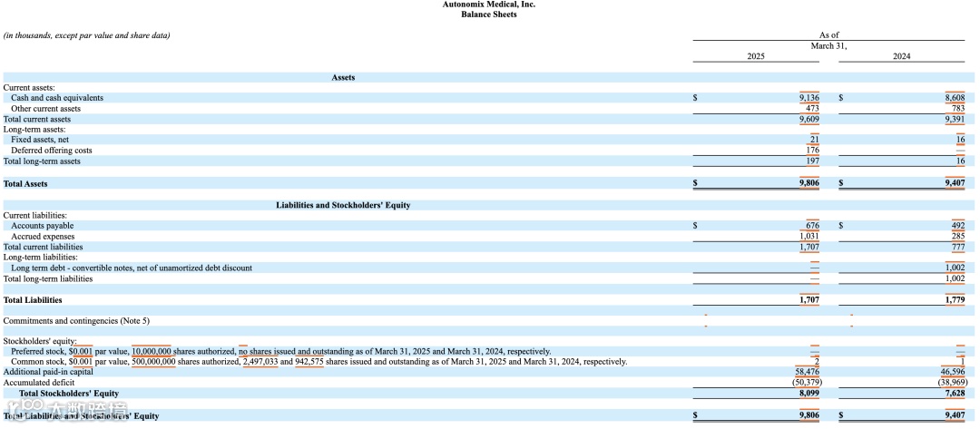
Task: Click the 'Accrued expenses' row label
Action: 44,237
